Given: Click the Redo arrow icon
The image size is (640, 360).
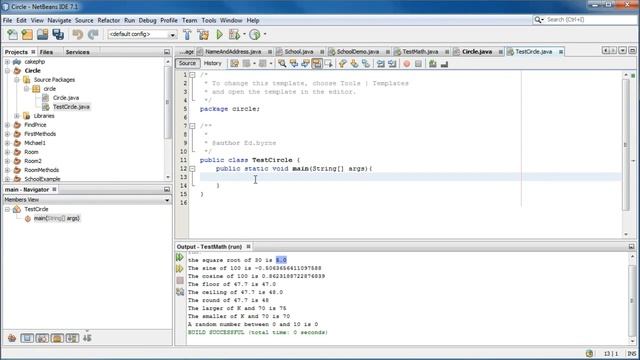Looking at the screenshot, I should coord(93,35).
